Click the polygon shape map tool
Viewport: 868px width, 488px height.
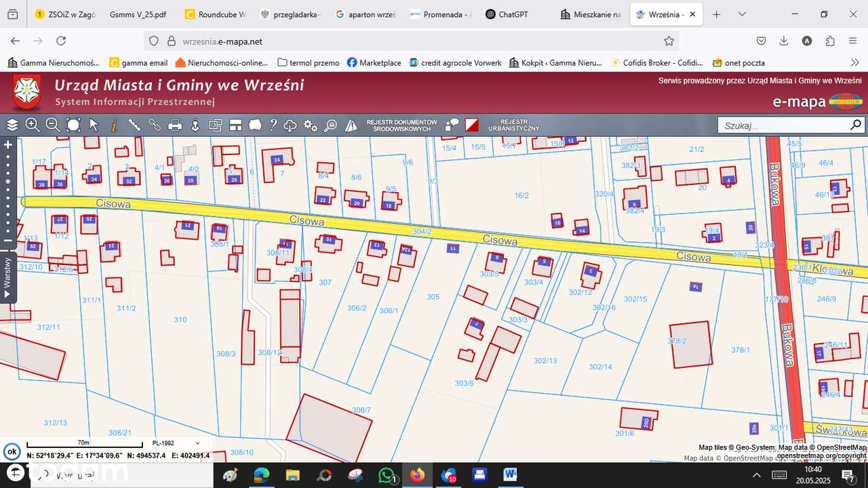pyautogui.click(x=255, y=125)
